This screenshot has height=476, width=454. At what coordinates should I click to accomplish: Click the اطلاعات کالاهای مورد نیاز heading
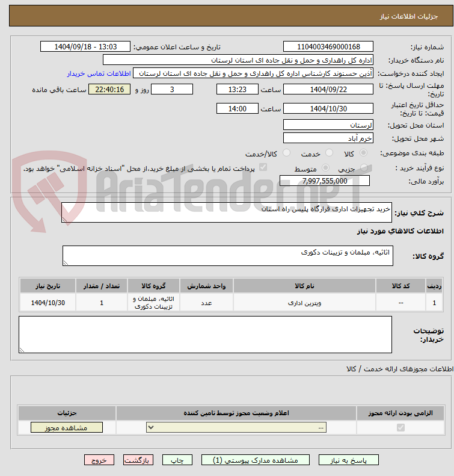(400, 231)
